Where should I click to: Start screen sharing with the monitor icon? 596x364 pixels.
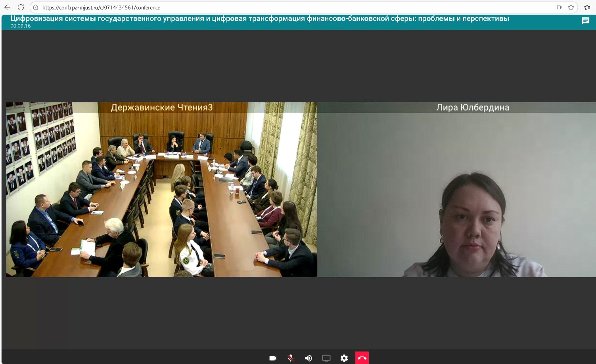(x=326, y=358)
